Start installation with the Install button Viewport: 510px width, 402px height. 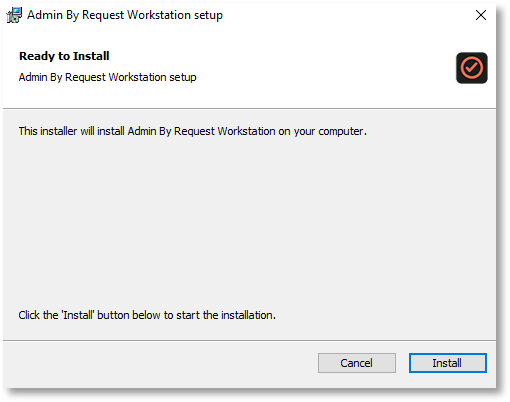click(448, 363)
